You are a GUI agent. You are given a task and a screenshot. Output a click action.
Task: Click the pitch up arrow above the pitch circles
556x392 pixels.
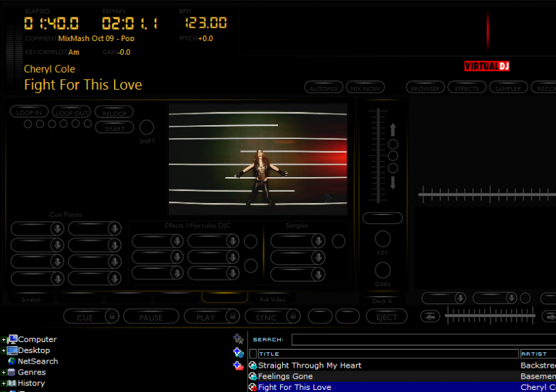pyautogui.click(x=393, y=129)
